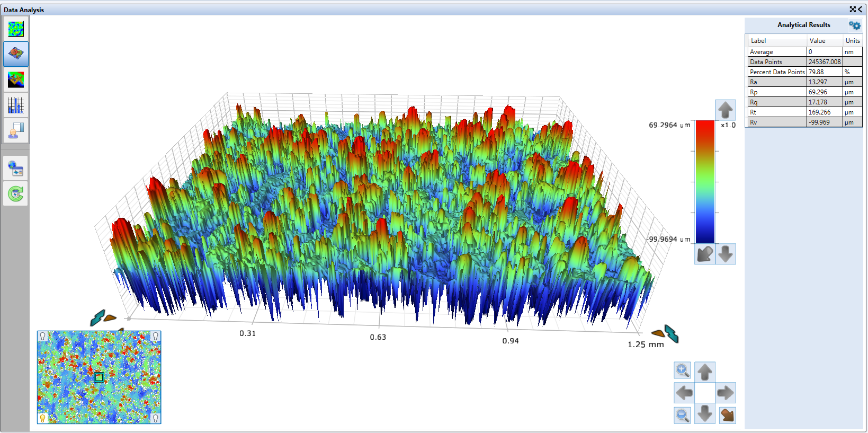Decrease height scale with the down arrow
868x433 pixels.
(726, 254)
